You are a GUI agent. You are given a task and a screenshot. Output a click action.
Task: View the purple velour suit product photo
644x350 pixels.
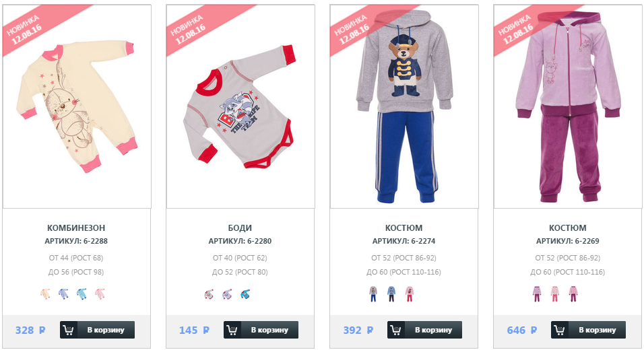[568, 106]
